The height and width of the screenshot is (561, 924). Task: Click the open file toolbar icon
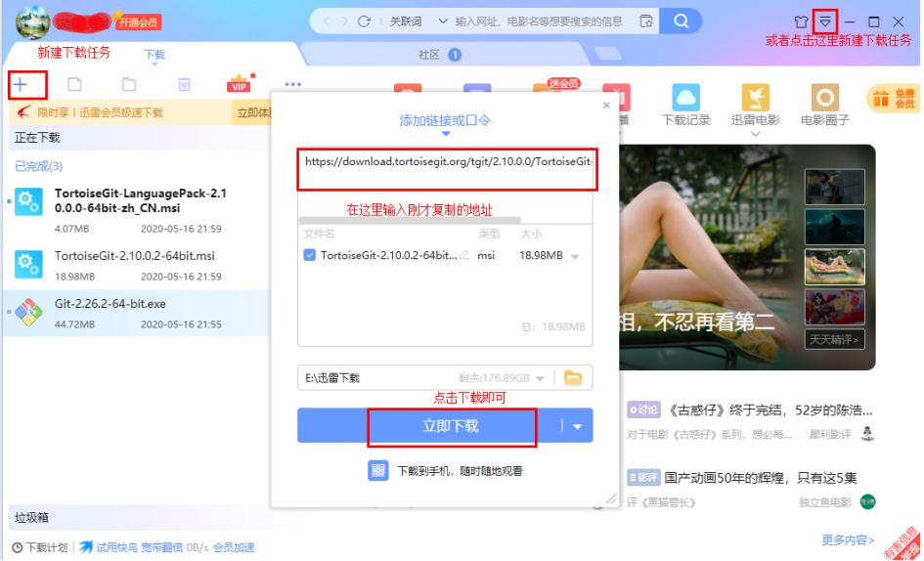tap(75, 84)
